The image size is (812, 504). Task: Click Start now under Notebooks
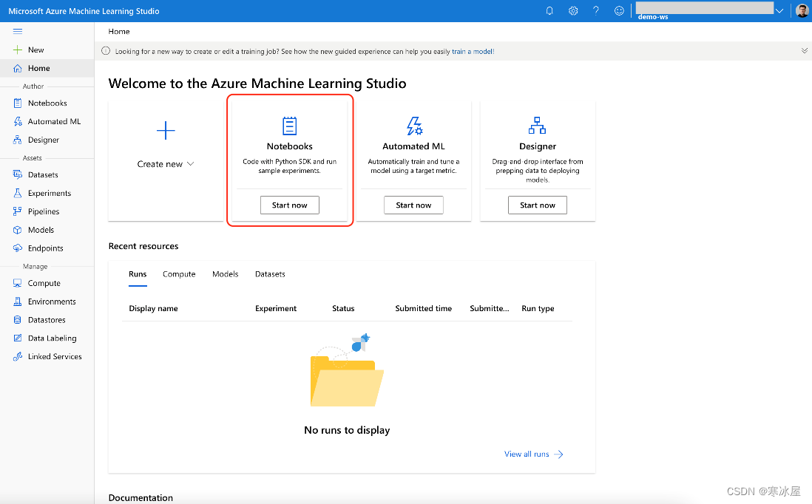pyautogui.click(x=289, y=205)
